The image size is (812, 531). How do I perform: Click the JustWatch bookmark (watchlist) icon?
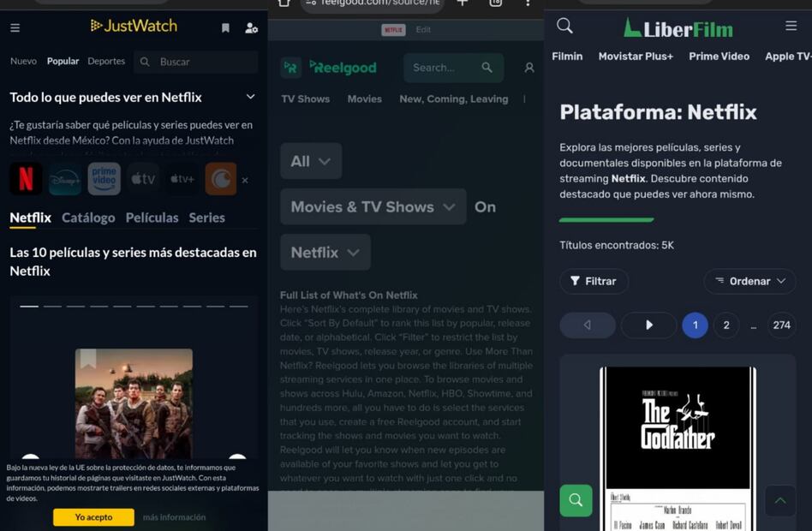tap(224, 27)
